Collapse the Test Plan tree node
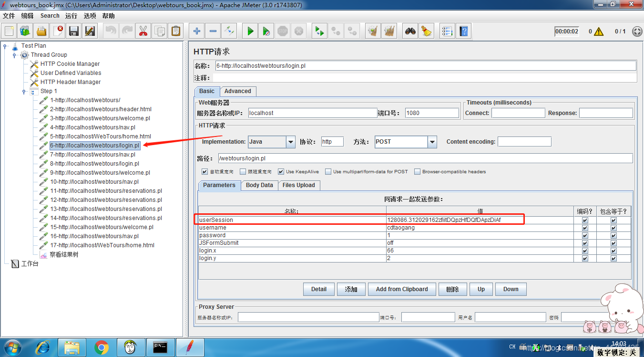 5,46
